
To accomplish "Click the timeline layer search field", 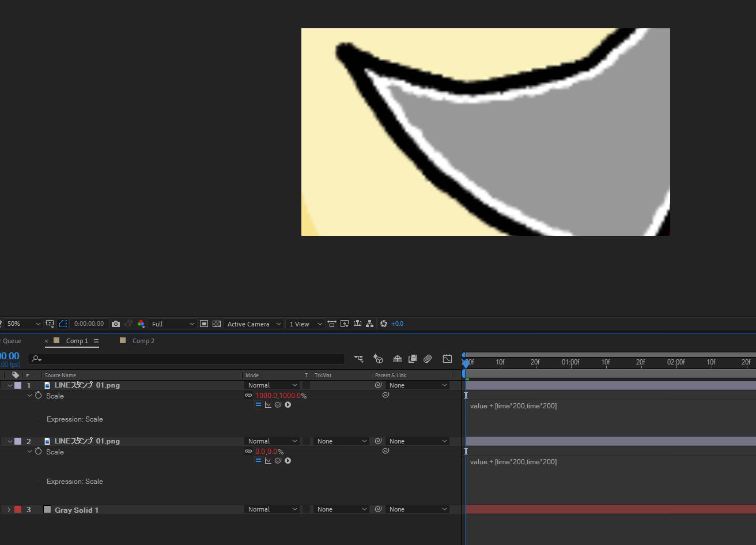I will tap(186, 359).
